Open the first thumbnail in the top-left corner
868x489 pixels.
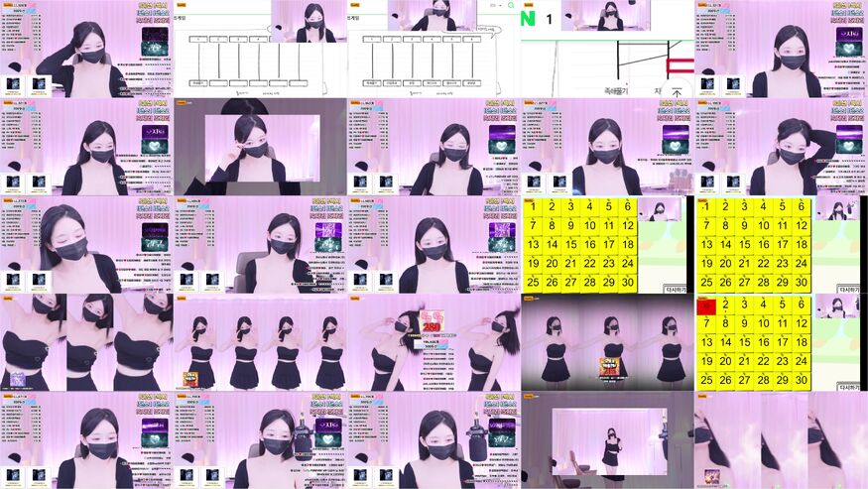pyautogui.click(x=86, y=49)
